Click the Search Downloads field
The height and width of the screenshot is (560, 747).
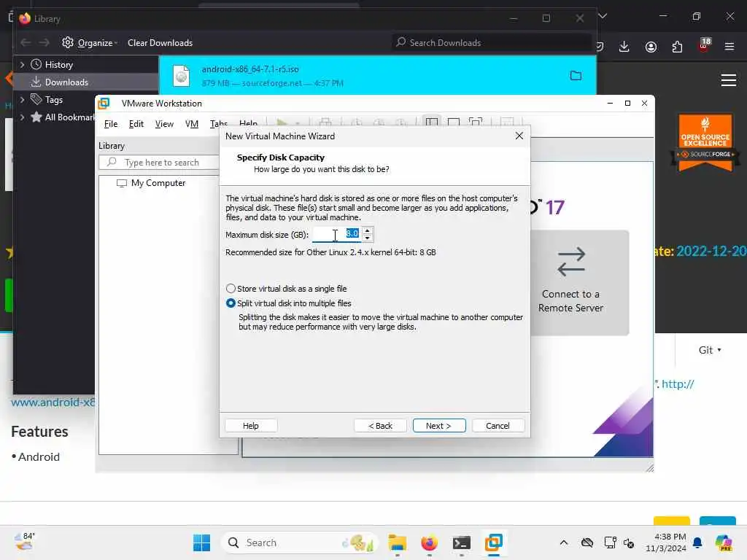[492, 42]
